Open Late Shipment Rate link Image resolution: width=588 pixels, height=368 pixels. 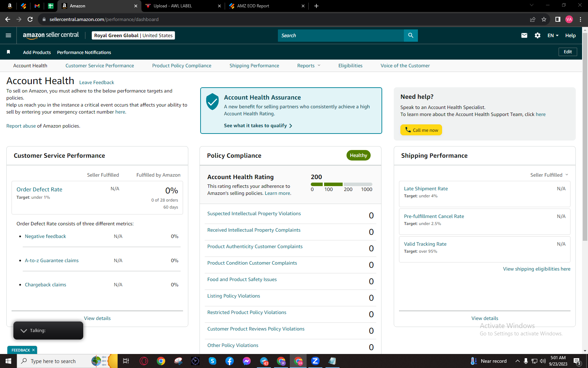pos(426,189)
